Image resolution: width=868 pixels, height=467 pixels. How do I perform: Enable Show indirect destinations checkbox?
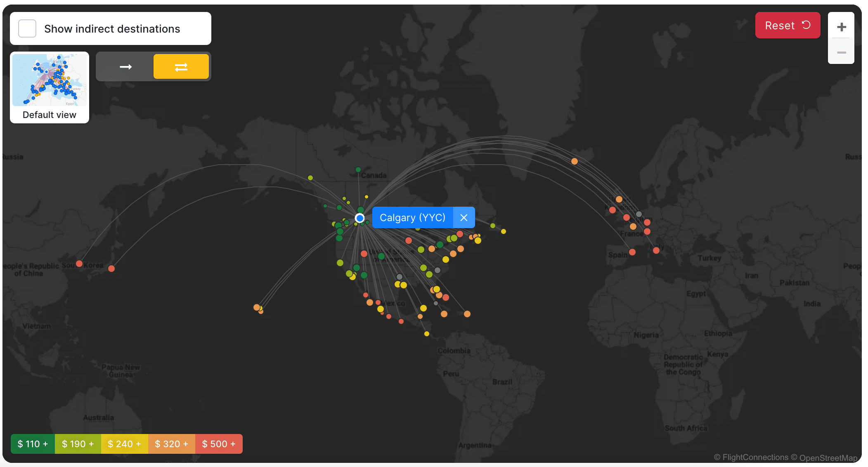tap(27, 29)
